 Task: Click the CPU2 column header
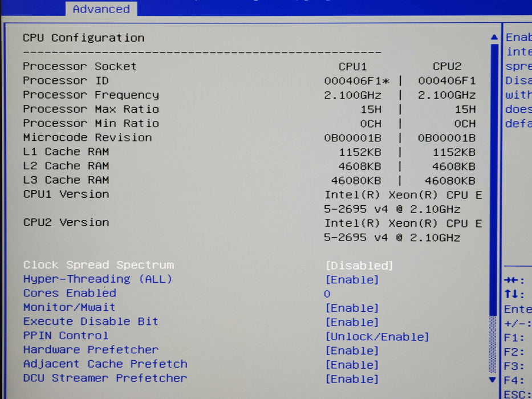447,67
